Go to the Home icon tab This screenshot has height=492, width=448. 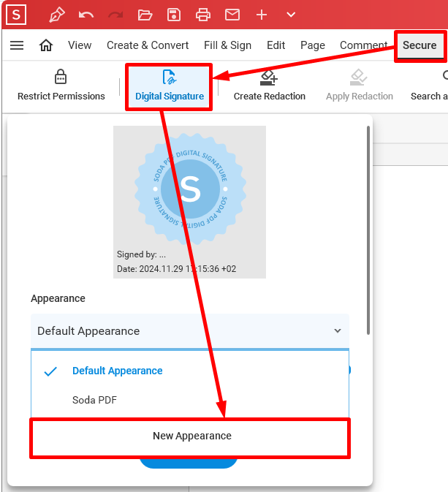click(x=46, y=45)
